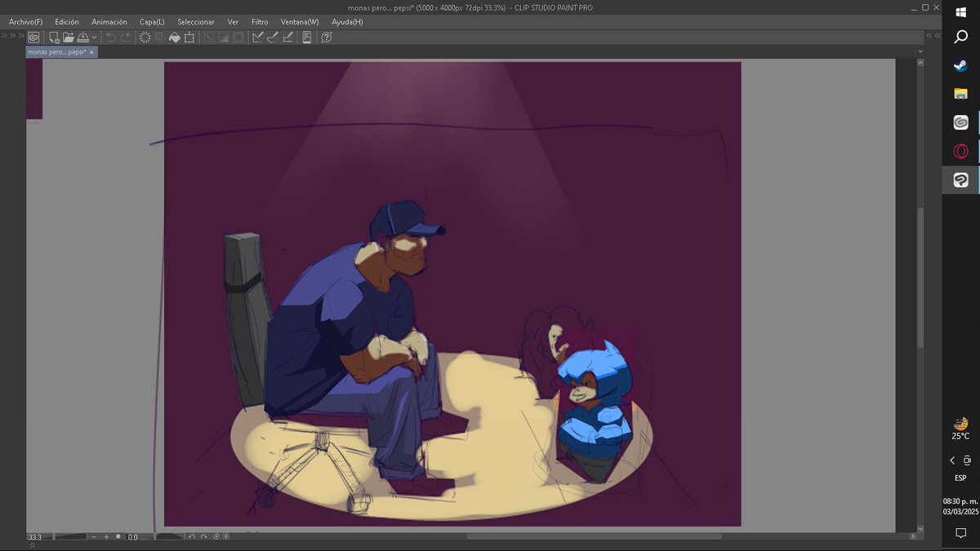Toggle Snap to grid icon
The width and height of the screenshot is (980, 551).
coord(287,38)
